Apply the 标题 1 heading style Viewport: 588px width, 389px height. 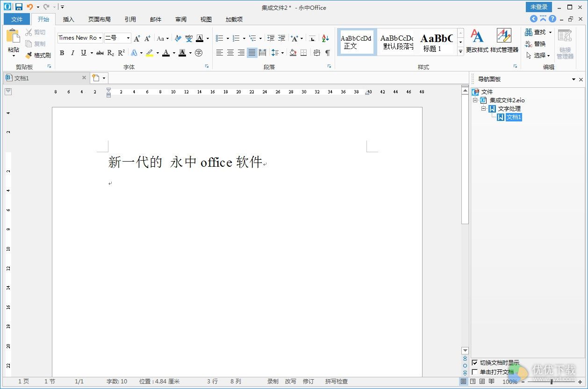[x=436, y=42]
